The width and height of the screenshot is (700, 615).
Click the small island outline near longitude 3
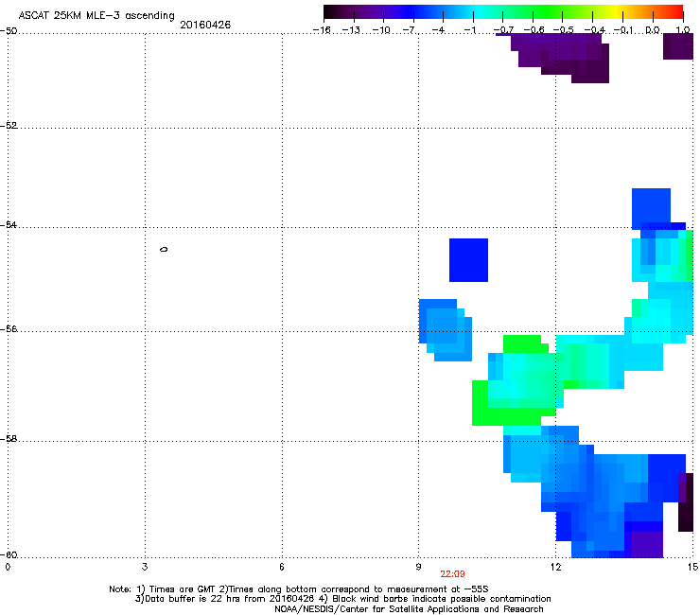point(164,249)
